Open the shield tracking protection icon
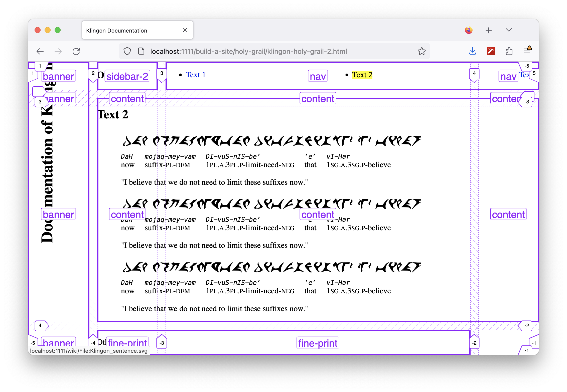Screen dimensions: 567x392 127,51
